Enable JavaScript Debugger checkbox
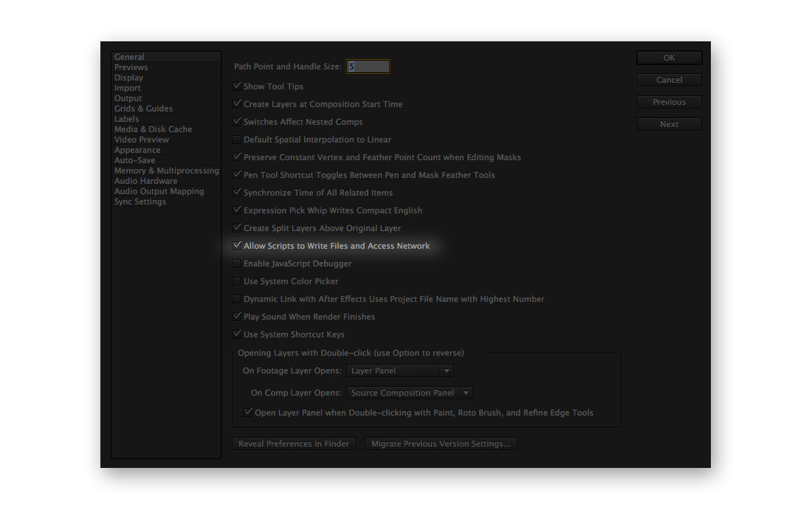Viewport: 812px width, 510px height. [x=237, y=263]
